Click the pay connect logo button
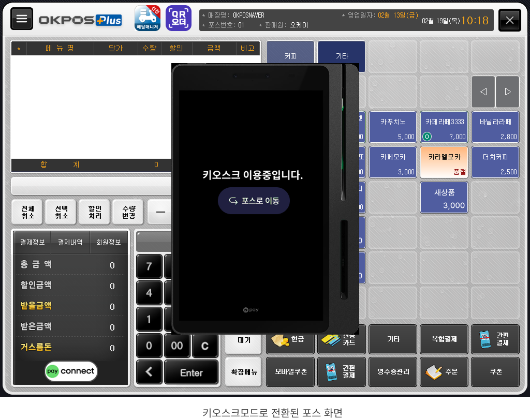The width and height of the screenshot is (530, 420). 71,371
